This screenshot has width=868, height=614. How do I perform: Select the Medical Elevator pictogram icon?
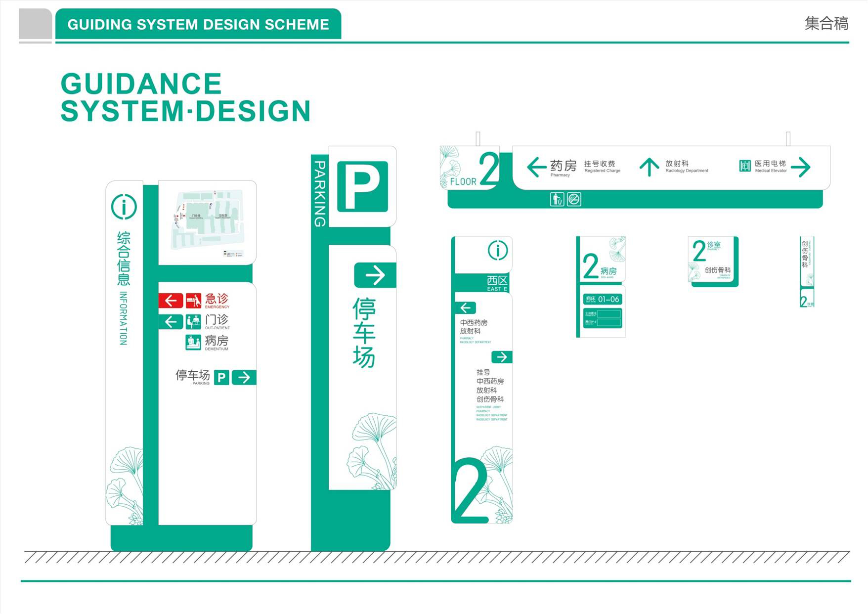pyautogui.click(x=745, y=166)
